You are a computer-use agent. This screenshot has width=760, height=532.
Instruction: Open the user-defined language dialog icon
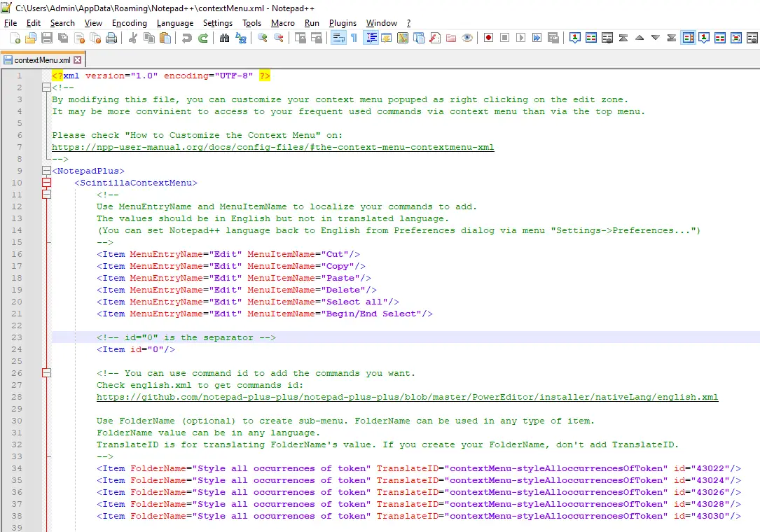(386, 38)
